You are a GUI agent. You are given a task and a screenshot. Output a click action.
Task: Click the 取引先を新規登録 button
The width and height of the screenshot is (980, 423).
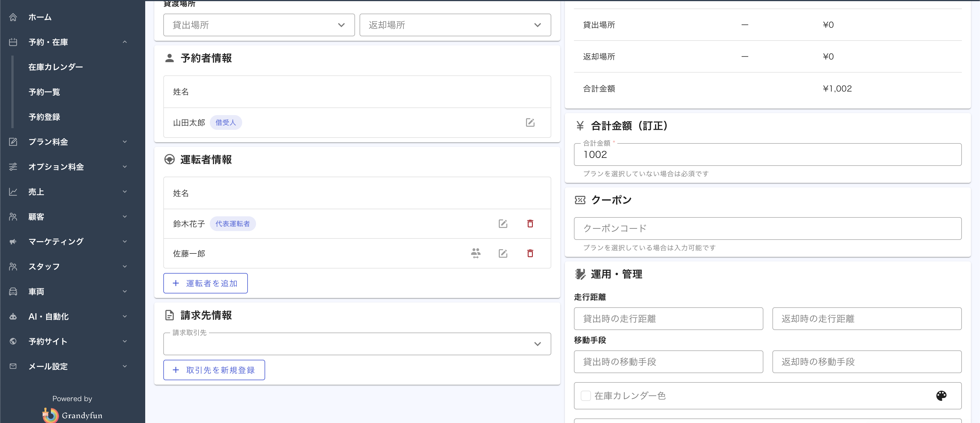(x=214, y=370)
